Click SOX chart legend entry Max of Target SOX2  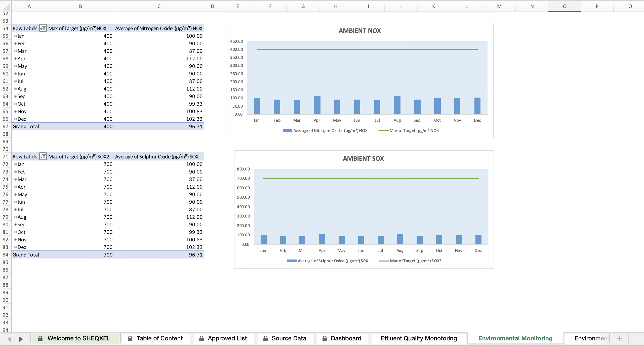(x=410, y=261)
